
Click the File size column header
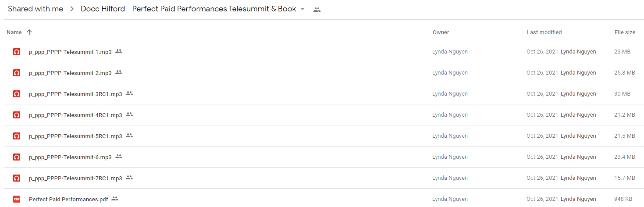(625, 32)
